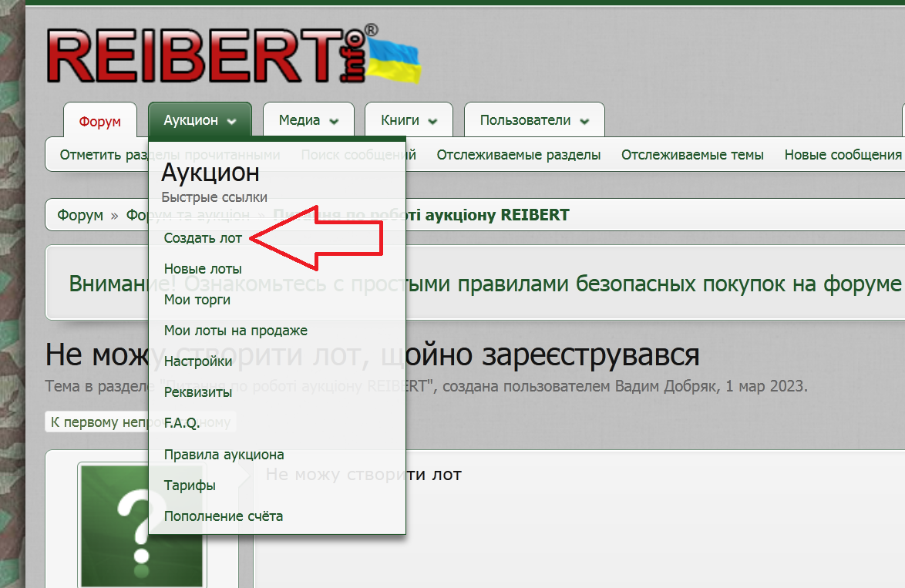Viewport: 905px width, 588px height.
Task: Choose Мои торги menu entry
Action: point(197,300)
